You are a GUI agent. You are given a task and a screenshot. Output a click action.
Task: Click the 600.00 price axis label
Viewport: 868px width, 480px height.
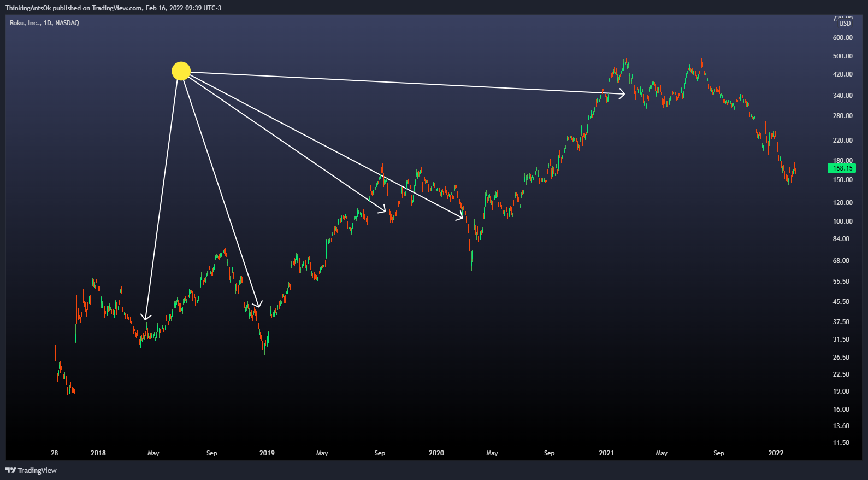[842, 38]
